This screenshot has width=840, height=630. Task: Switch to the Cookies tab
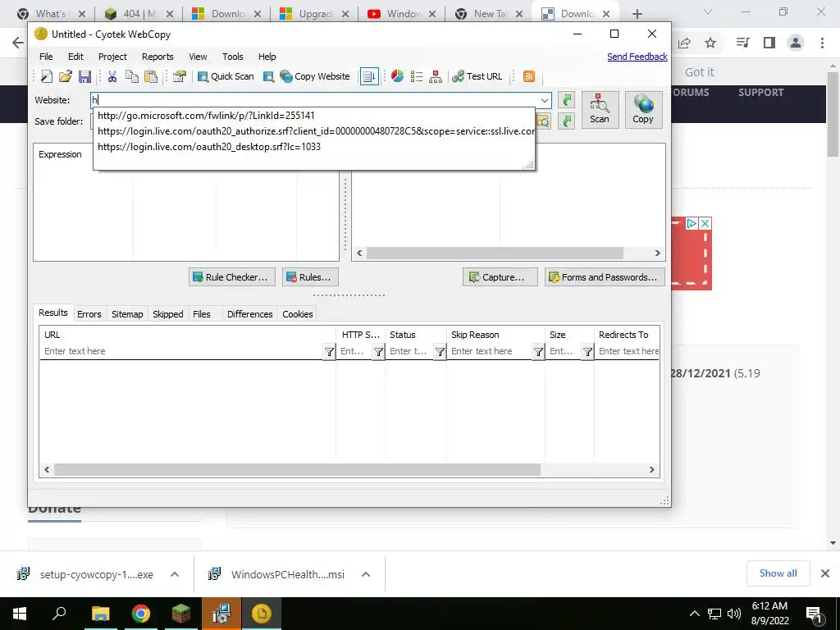(x=297, y=314)
